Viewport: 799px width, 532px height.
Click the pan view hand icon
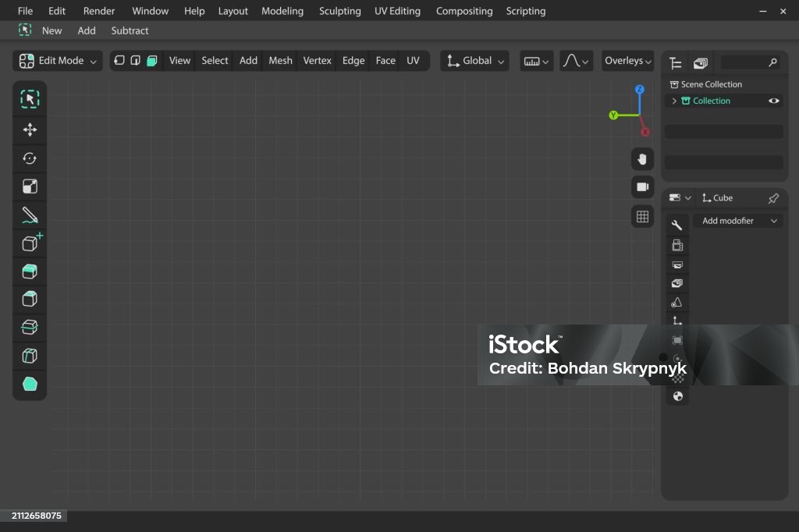coord(642,159)
